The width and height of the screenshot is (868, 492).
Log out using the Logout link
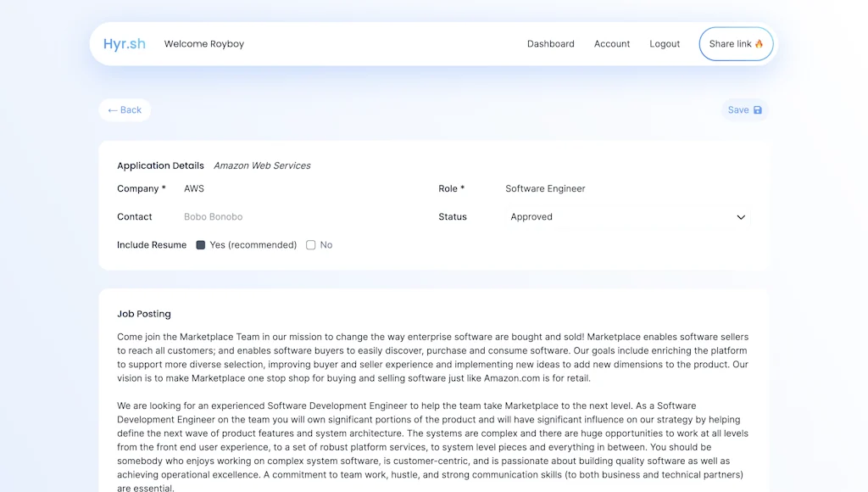click(x=665, y=44)
